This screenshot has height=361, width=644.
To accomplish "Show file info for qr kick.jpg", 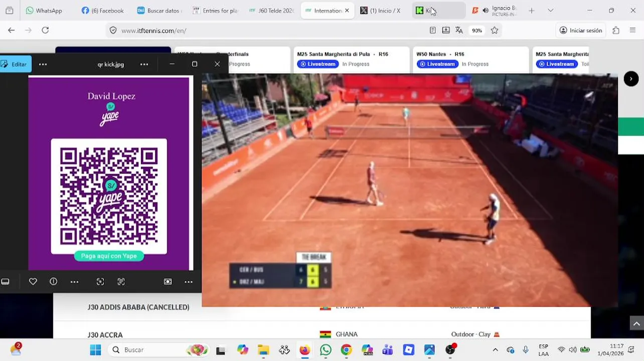I will [x=54, y=282].
